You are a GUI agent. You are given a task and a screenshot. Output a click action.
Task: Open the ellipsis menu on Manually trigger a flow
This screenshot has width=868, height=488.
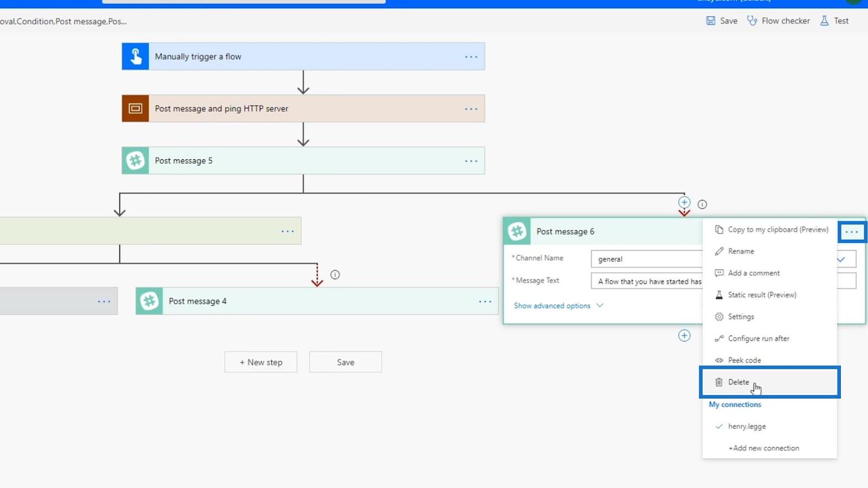click(471, 57)
